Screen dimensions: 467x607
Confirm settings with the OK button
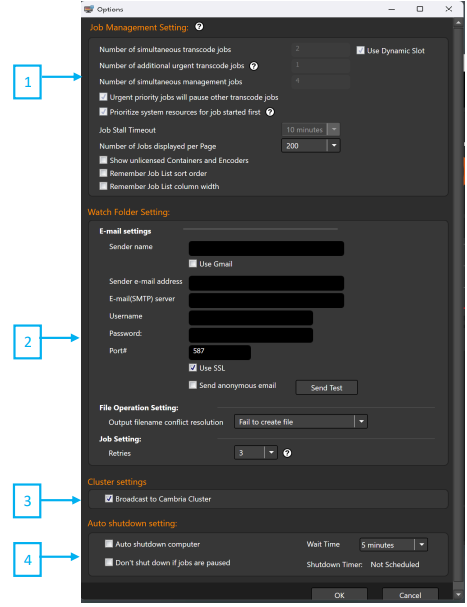(x=339, y=595)
